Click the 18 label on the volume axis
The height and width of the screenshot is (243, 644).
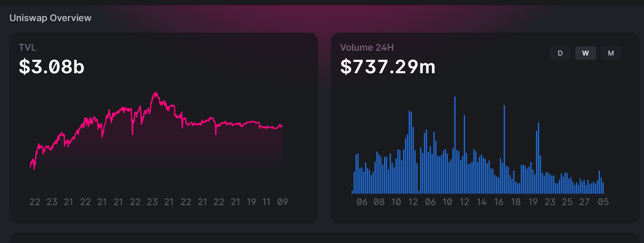click(516, 202)
